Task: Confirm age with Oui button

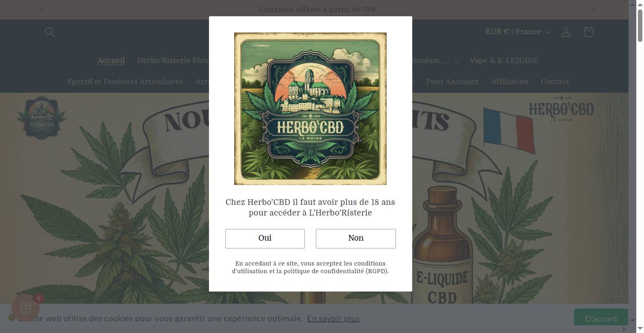Action: tap(265, 238)
